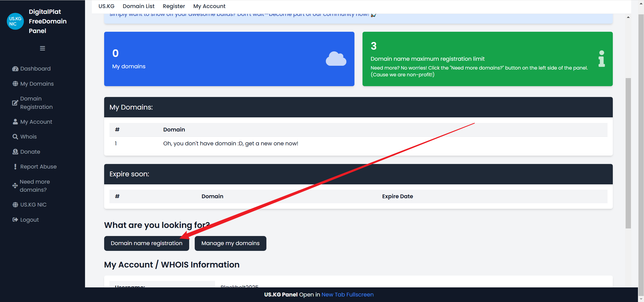Click the Domain header in Expire soon table
644x302 pixels.
pyautogui.click(x=212, y=196)
